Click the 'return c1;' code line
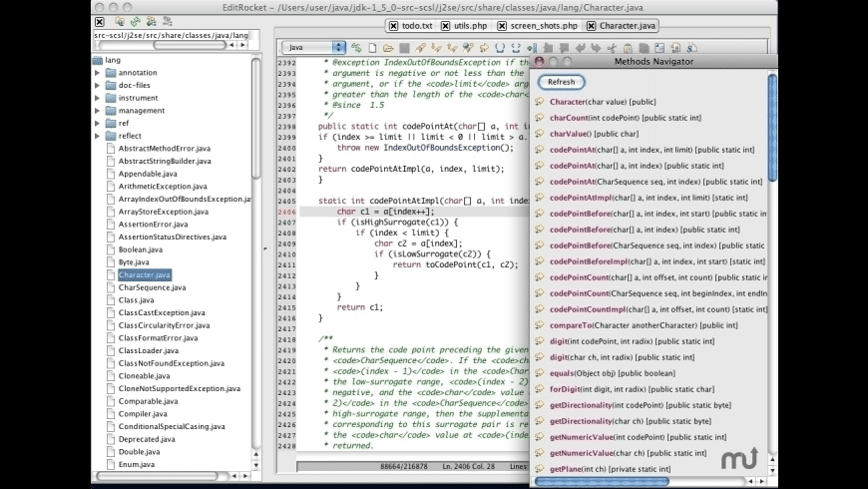The image size is (868, 489). click(360, 307)
